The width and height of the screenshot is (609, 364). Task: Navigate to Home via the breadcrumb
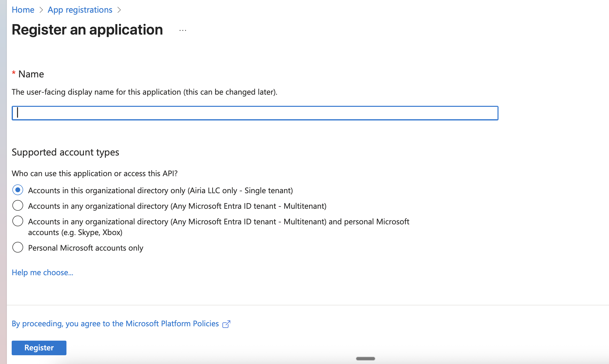23,10
